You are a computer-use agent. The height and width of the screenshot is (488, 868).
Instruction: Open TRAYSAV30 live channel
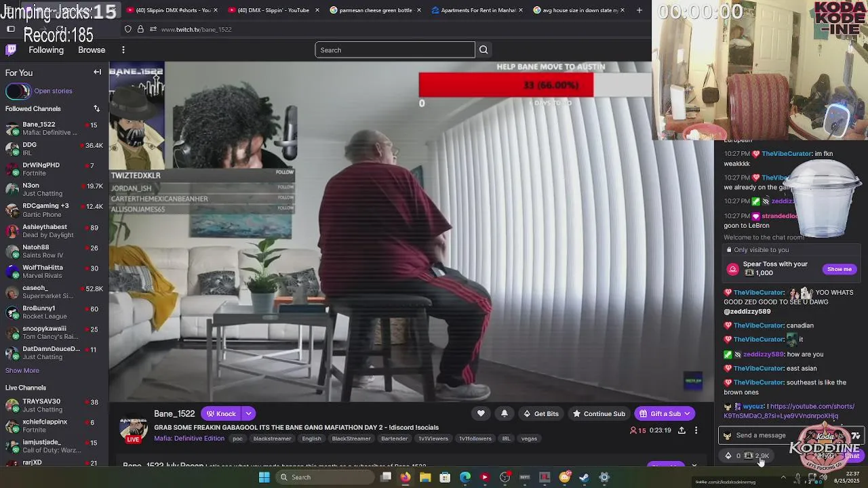(x=54, y=405)
